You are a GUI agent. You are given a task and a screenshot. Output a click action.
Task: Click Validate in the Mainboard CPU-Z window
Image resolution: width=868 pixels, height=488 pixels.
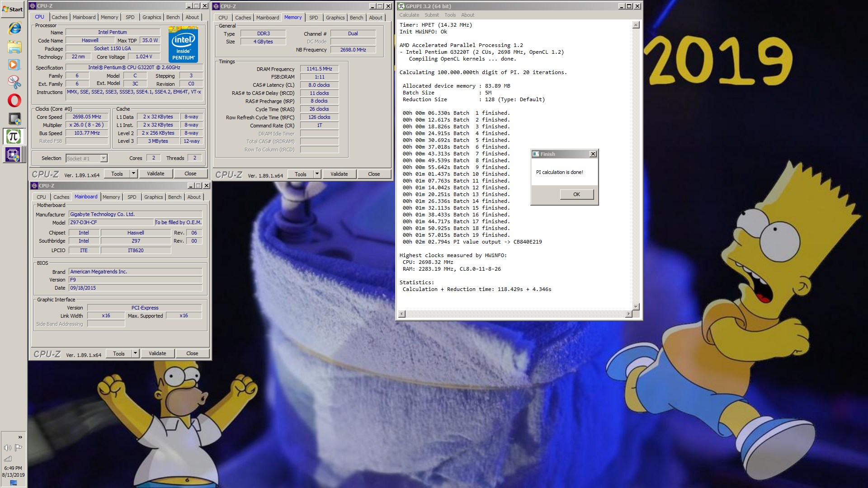(x=157, y=353)
